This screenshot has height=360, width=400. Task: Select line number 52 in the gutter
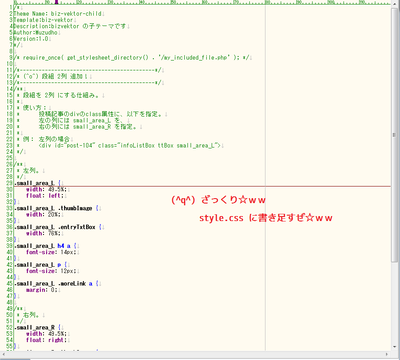click(10, 328)
